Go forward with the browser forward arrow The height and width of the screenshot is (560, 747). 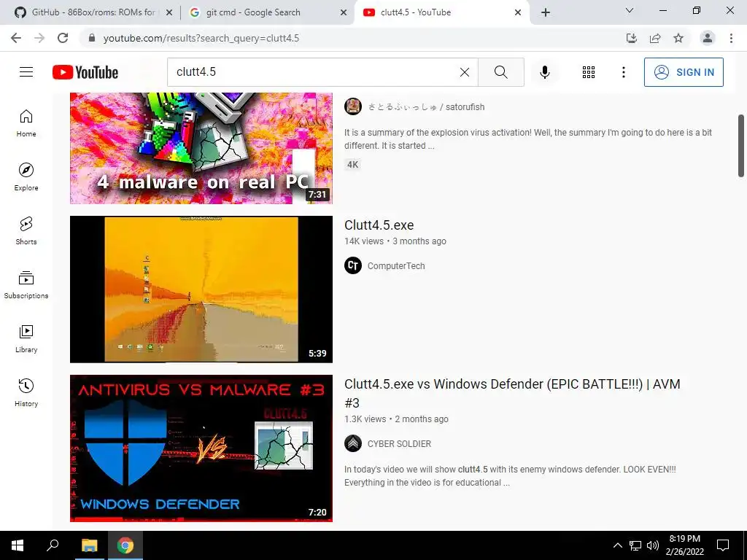click(x=39, y=38)
